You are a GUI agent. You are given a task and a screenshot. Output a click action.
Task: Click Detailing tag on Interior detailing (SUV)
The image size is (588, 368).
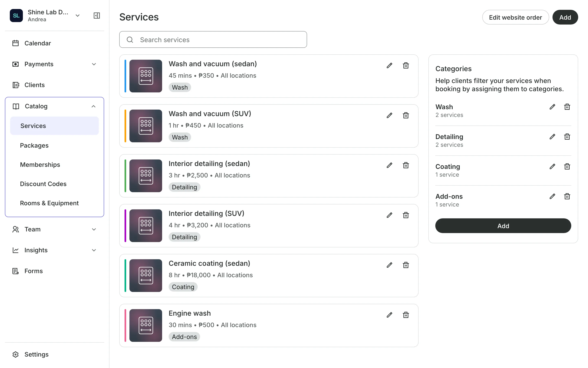pyautogui.click(x=184, y=237)
